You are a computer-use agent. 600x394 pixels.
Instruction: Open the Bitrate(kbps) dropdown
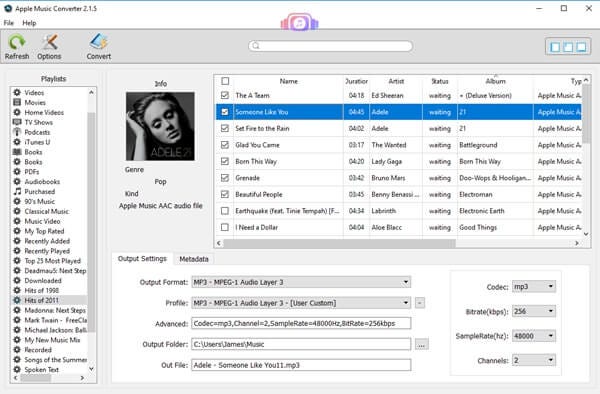(x=534, y=311)
